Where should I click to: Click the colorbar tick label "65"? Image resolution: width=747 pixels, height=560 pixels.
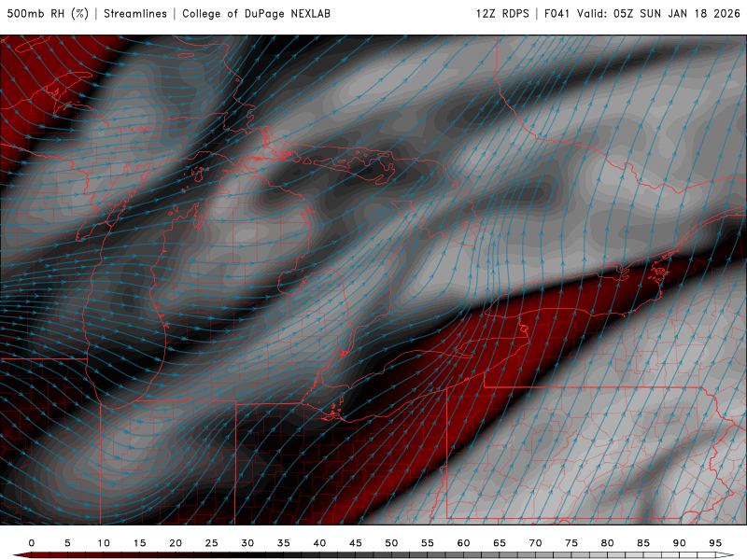(x=500, y=543)
